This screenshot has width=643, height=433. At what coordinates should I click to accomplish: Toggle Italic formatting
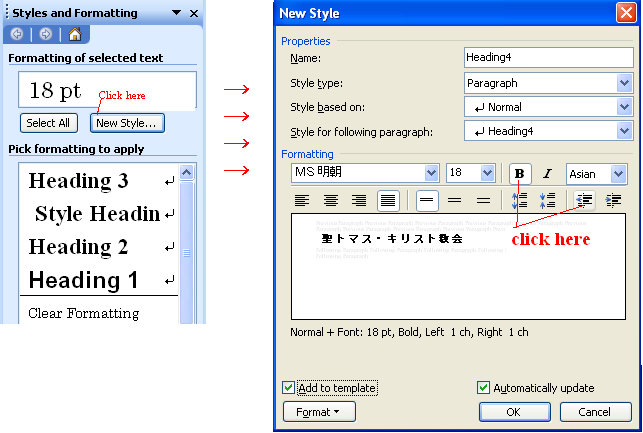[547, 174]
